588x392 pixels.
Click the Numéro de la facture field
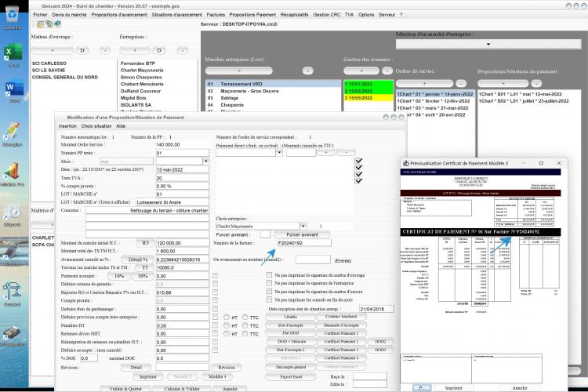(x=304, y=243)
